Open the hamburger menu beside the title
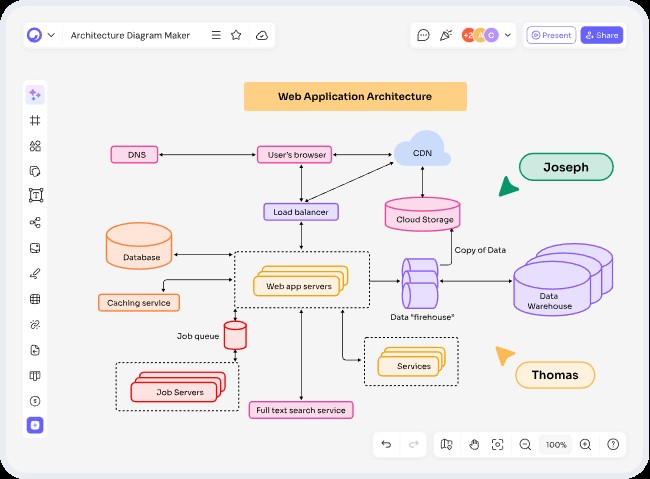The image size is (650, 479). click(216, 35)
